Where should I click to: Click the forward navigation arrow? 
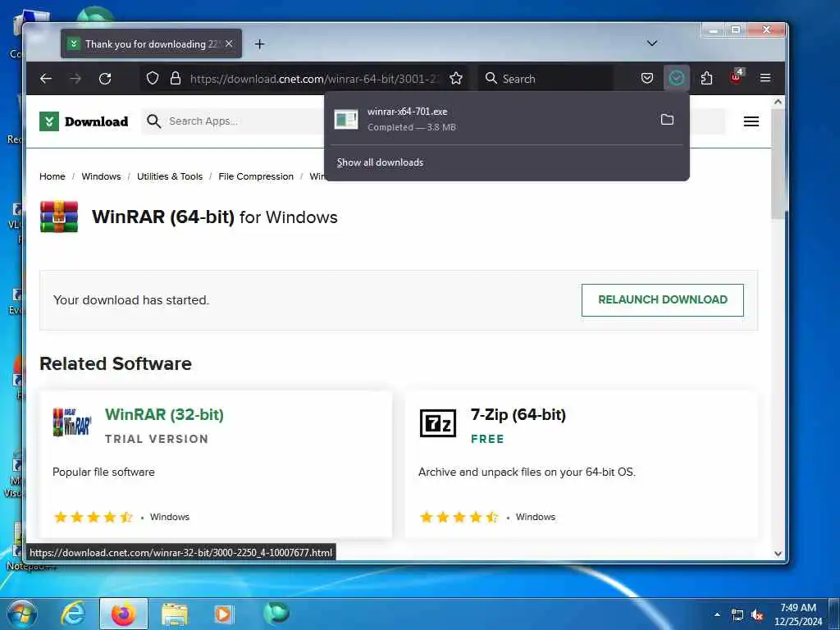click(x=75, y=79)
